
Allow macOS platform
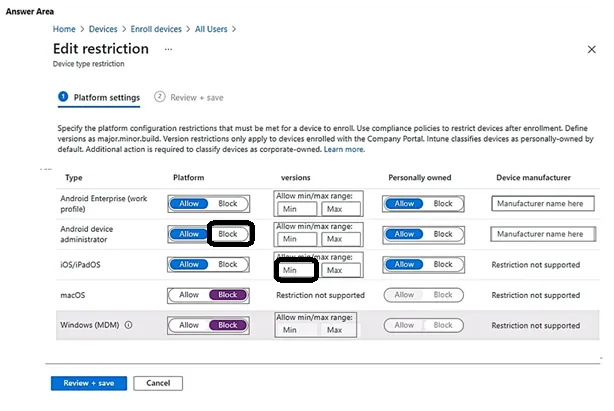pos(189,295)
